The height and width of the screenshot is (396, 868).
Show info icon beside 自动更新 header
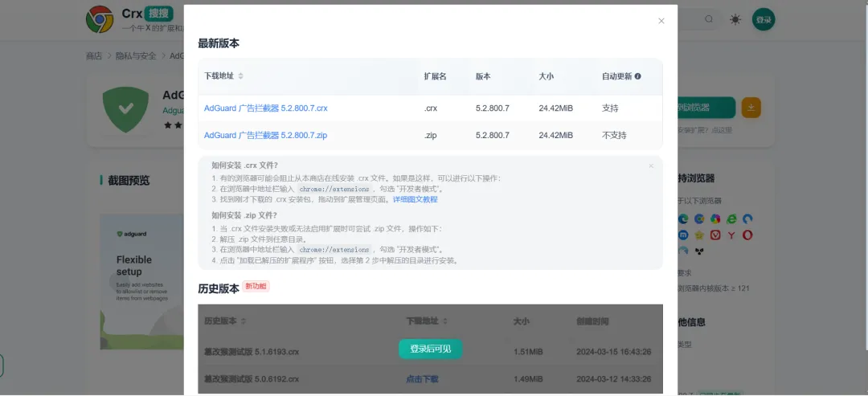tap(637, 76)
